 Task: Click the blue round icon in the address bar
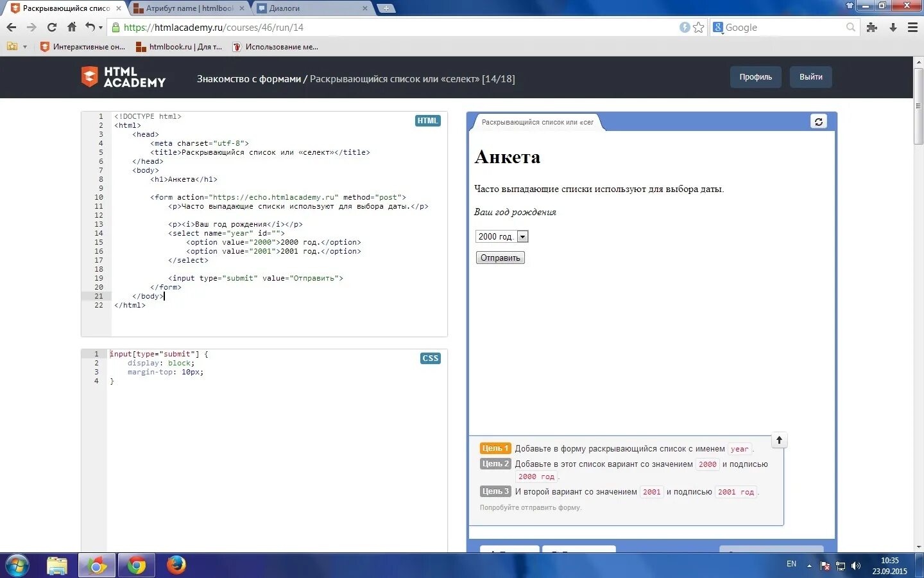pos(685,27)
